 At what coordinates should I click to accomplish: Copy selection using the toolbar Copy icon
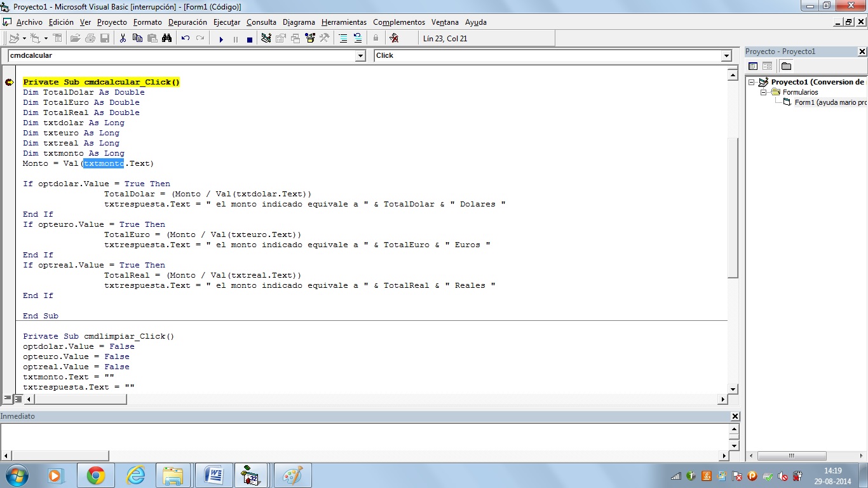[137, 38]
